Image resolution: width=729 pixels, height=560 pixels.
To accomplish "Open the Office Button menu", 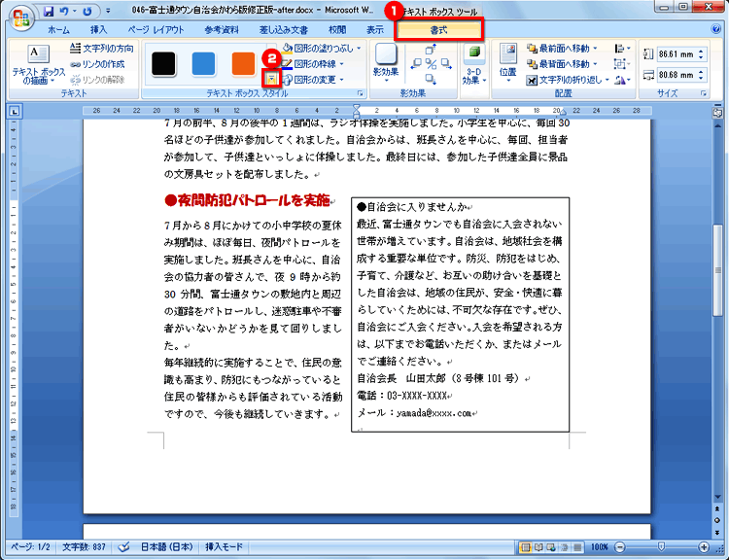I will 21,18.
